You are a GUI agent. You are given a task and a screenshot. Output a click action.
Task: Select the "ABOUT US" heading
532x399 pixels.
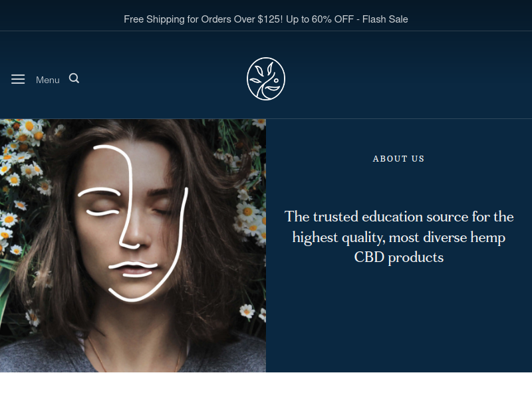[398, 159]
